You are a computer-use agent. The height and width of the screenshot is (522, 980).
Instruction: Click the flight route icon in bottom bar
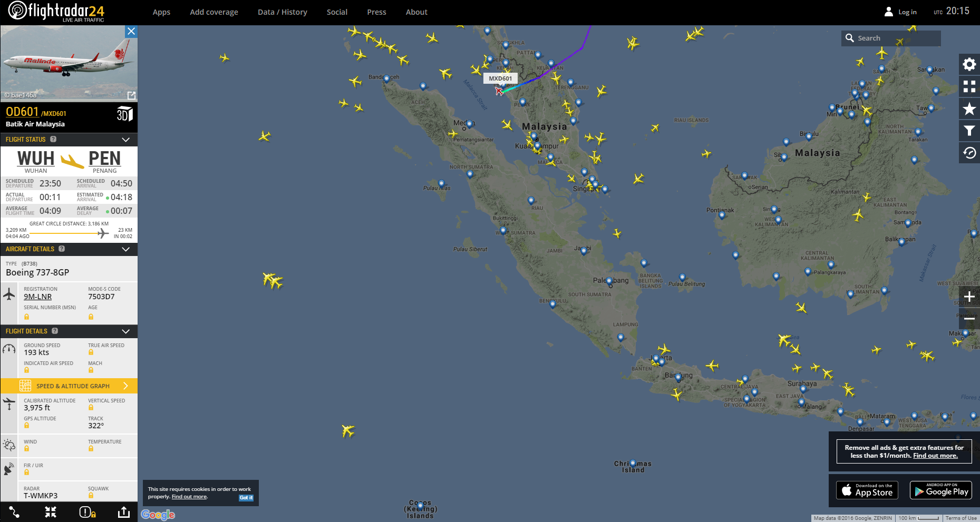(14, 512)
